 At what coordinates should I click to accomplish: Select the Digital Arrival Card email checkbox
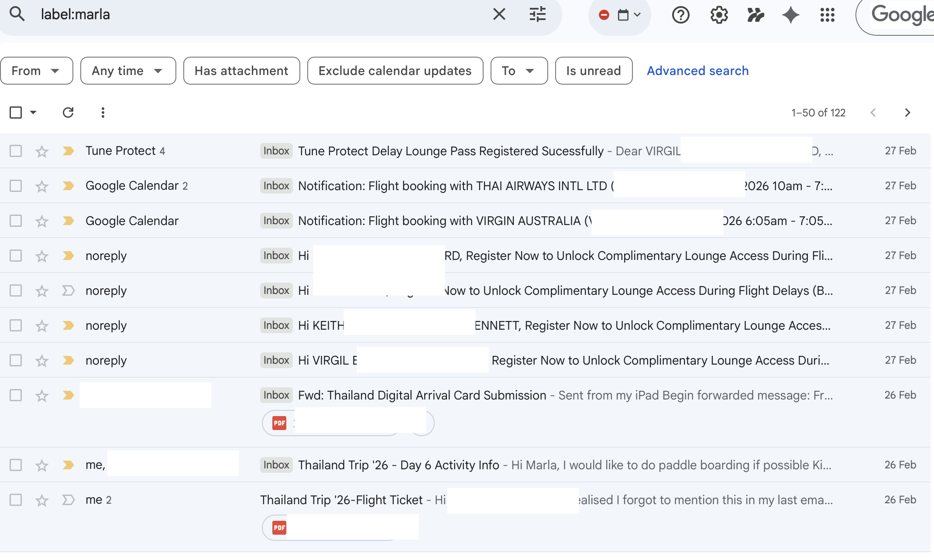click(x=16, y=395)
